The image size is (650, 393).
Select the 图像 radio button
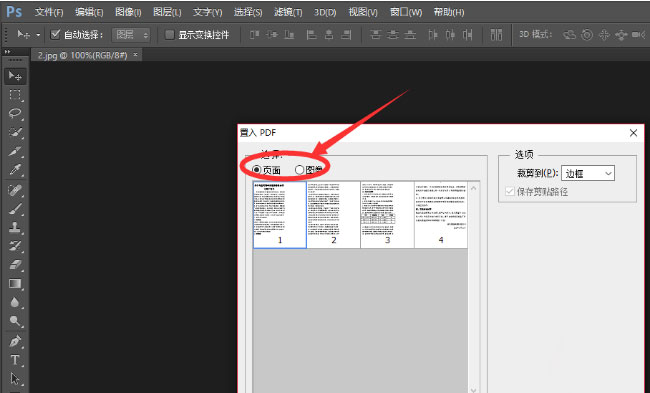(299, 170)
